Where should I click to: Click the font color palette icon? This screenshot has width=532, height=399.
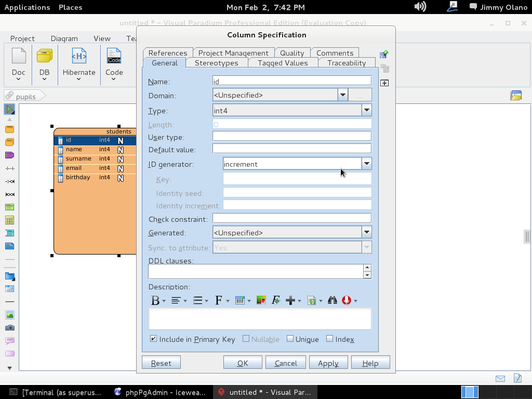(261, 301)
